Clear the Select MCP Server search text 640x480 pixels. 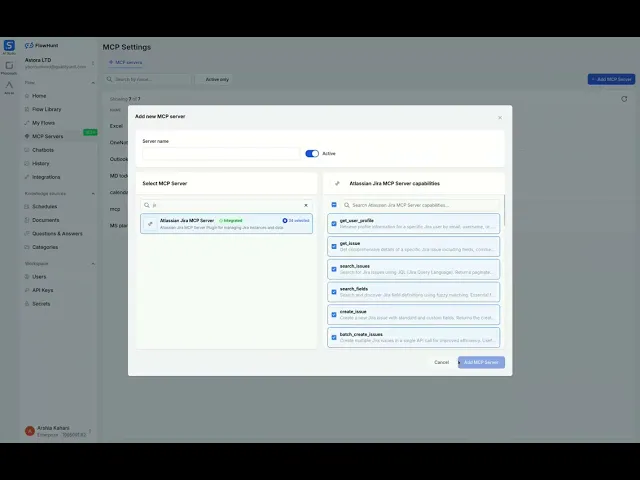[306, 205]
